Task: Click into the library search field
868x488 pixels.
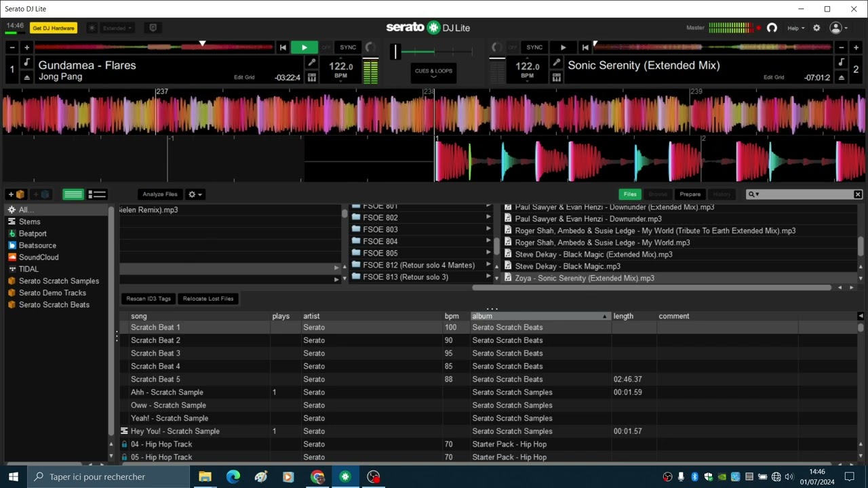Action: click(804, 195)
